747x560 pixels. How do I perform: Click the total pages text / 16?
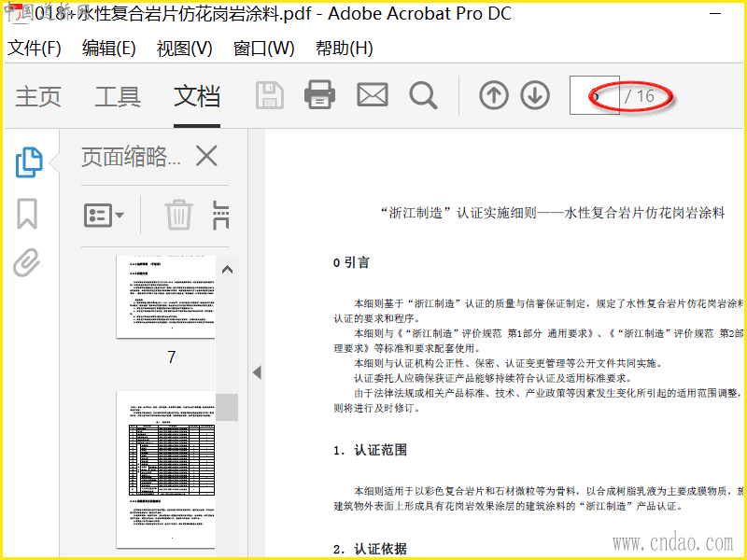point(640,96)
